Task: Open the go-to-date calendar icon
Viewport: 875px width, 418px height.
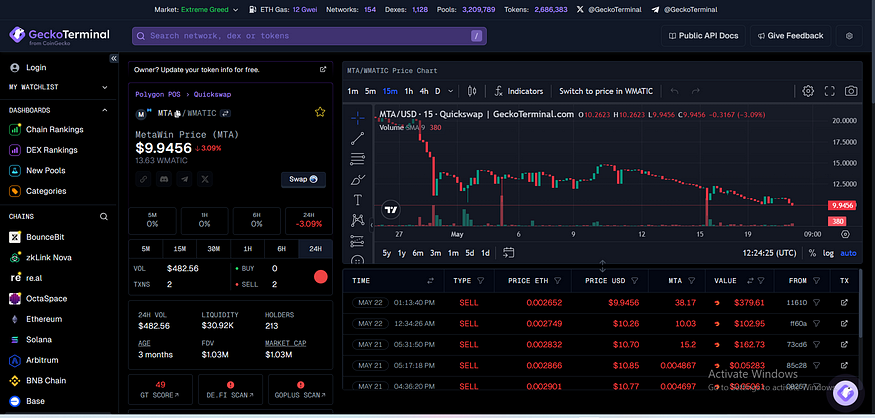Action: [508, 253]
